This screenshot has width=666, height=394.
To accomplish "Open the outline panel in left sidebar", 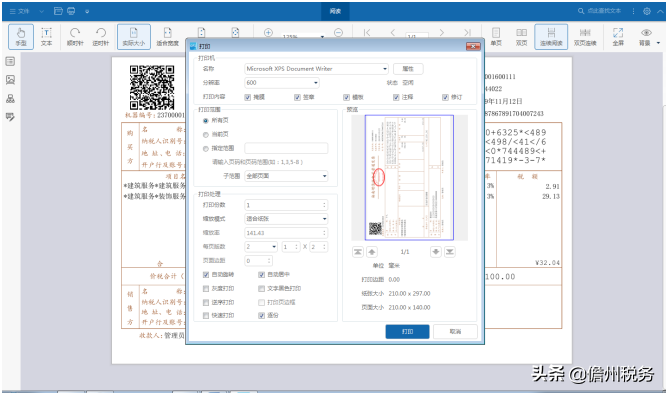I will [x=10, y=62].
